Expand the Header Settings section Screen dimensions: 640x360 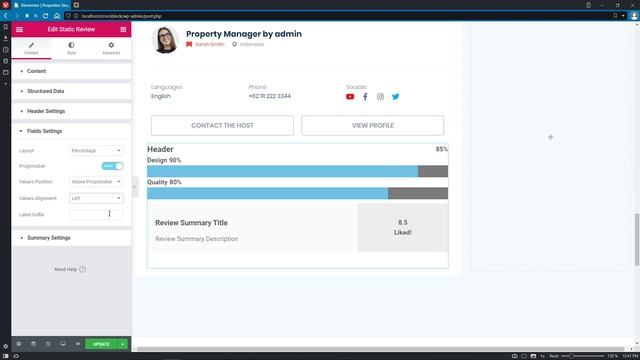click(71, 111)
